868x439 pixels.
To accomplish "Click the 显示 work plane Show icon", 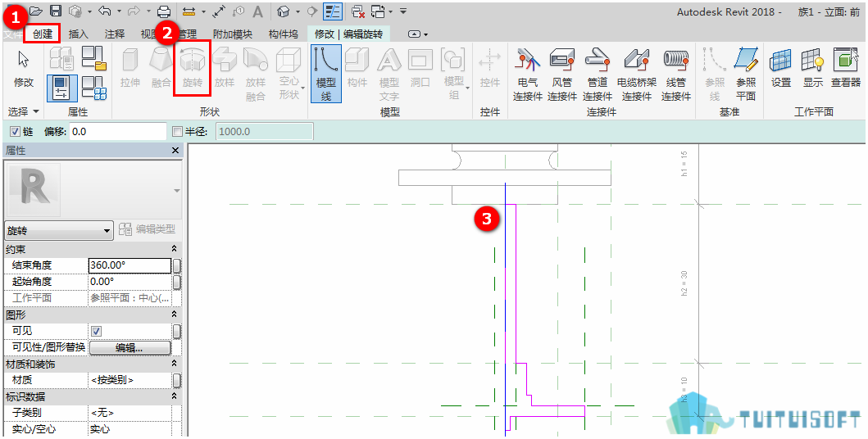I will (812, 69).
